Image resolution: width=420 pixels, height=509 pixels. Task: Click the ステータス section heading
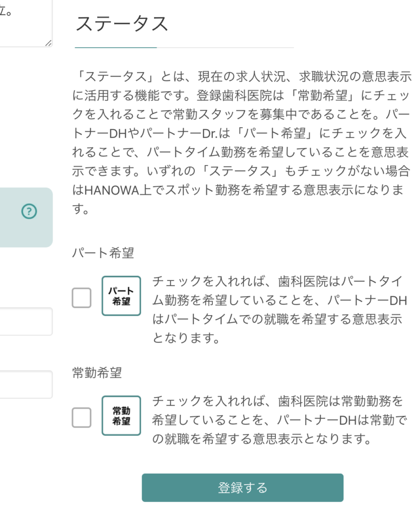pos(122,24)
